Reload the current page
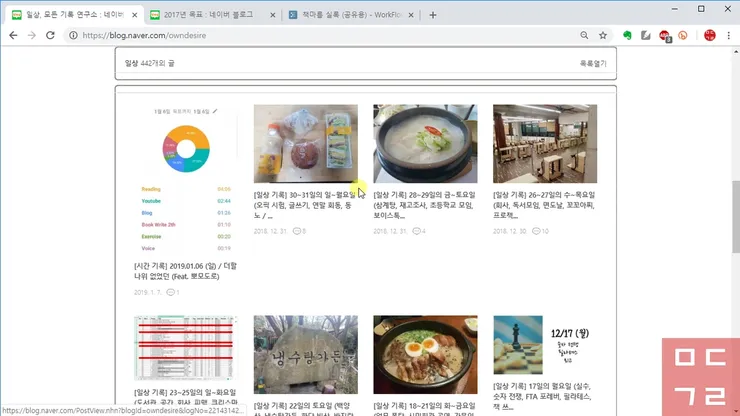The width and height of the screenshot is (740, 416). 50,35
